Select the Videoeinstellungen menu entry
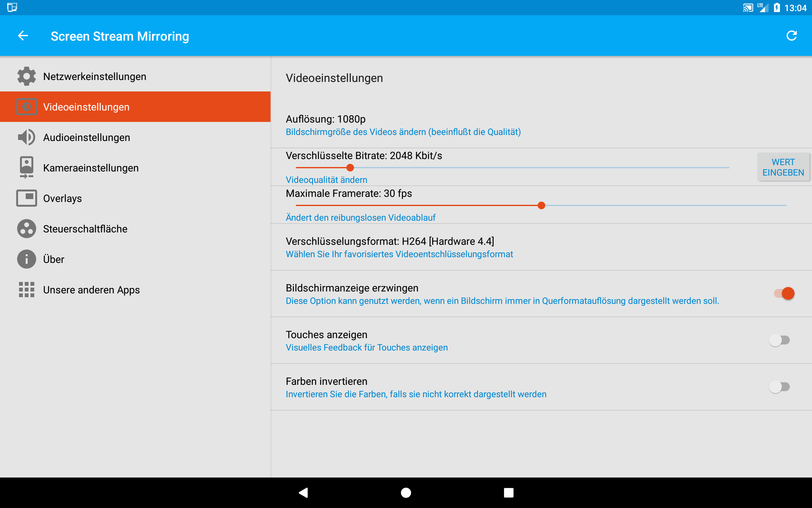 coord(135,107)
